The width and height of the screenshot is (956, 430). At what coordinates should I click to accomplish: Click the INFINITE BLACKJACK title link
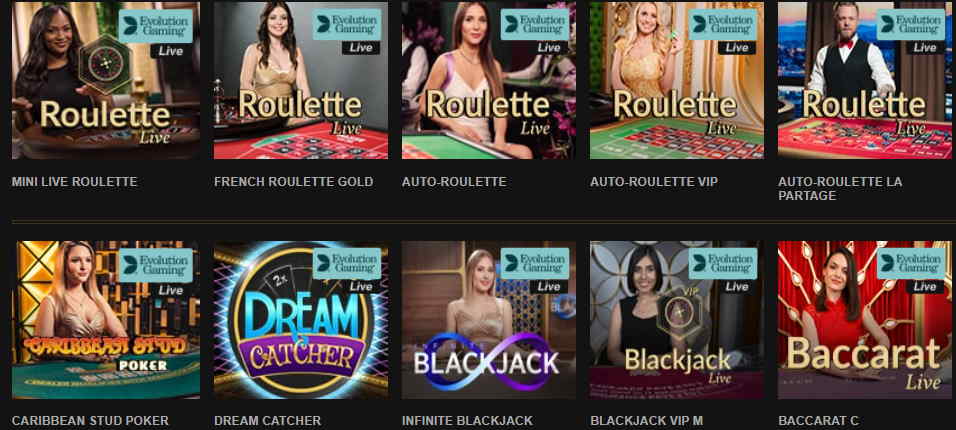coord(468,421)
